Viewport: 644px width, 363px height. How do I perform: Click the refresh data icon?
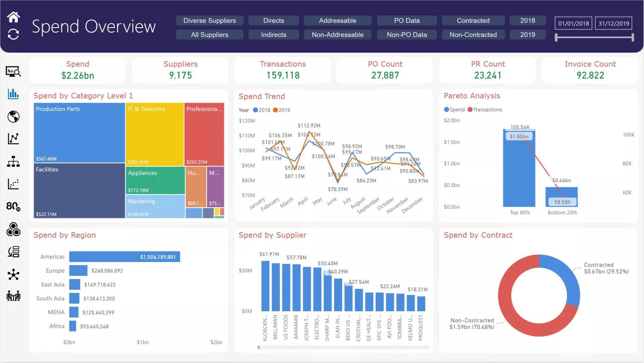point(13,34)
